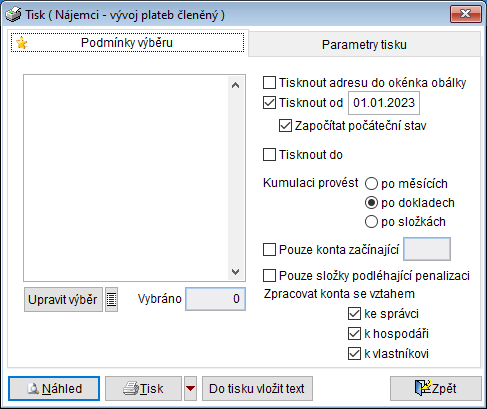487x409 pixels.
Task: Click the printer icon in title bar
Action: coord(13,15)
